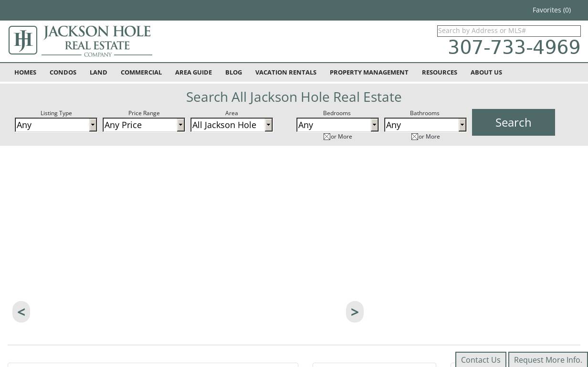The height and width of the screenshot is (367, 588).
Task: Open the Listing Type dropdown
Action: (x=56, y=125)
